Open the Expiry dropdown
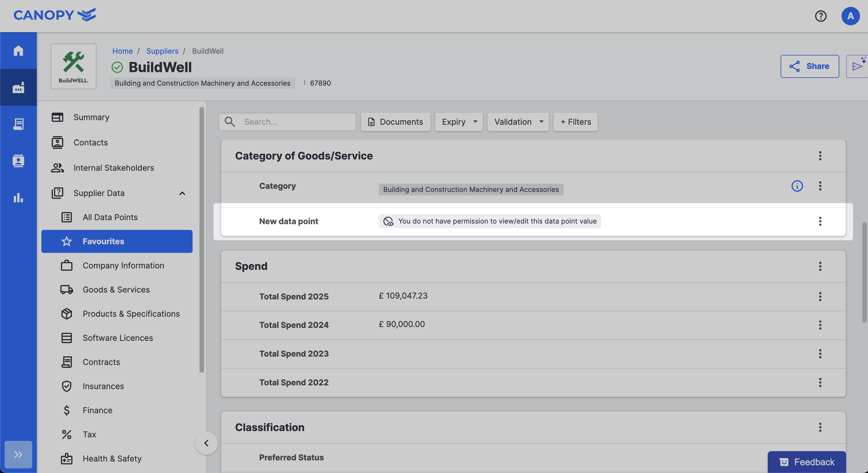The height and width of the screenshot is (473, 868). click(459, 122)
